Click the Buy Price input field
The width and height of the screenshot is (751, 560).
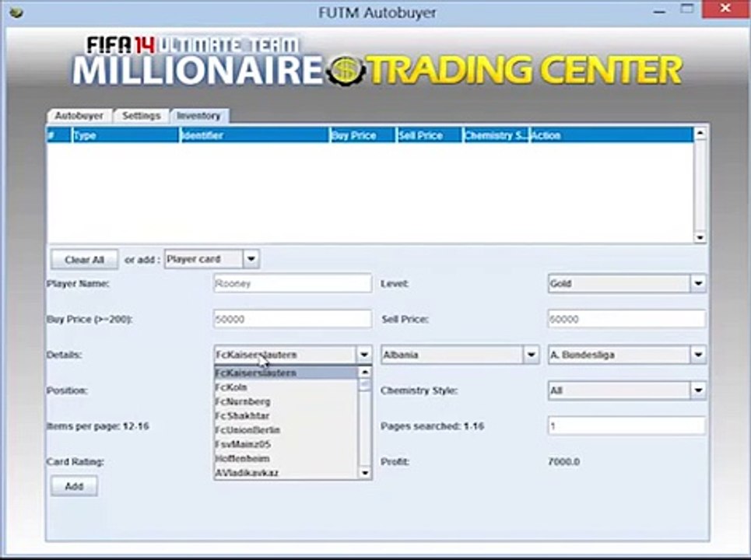pos(293,319)
